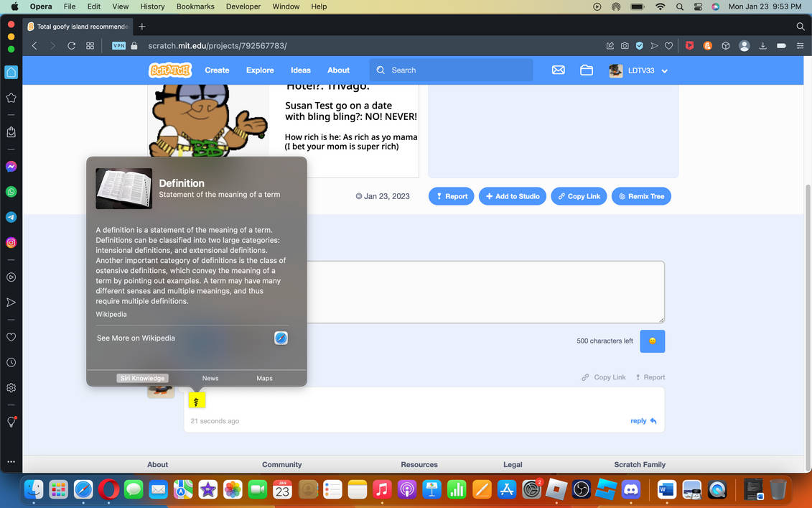Viewport: 812px width, 508px height.
Task: Click the page vertical scrollbar
Action: pyautogui.click(x=808, y=328)
